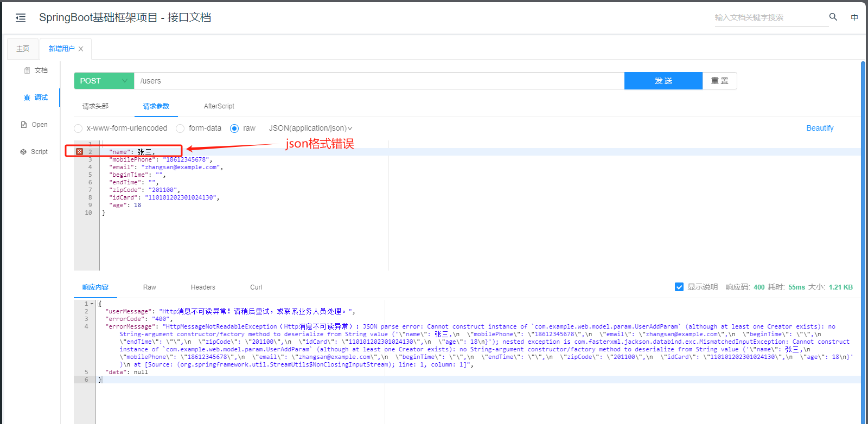The height and width of the screenshot is (424, 868).
Task: Click the page vertical scrollbar
Action: [863, 242]
